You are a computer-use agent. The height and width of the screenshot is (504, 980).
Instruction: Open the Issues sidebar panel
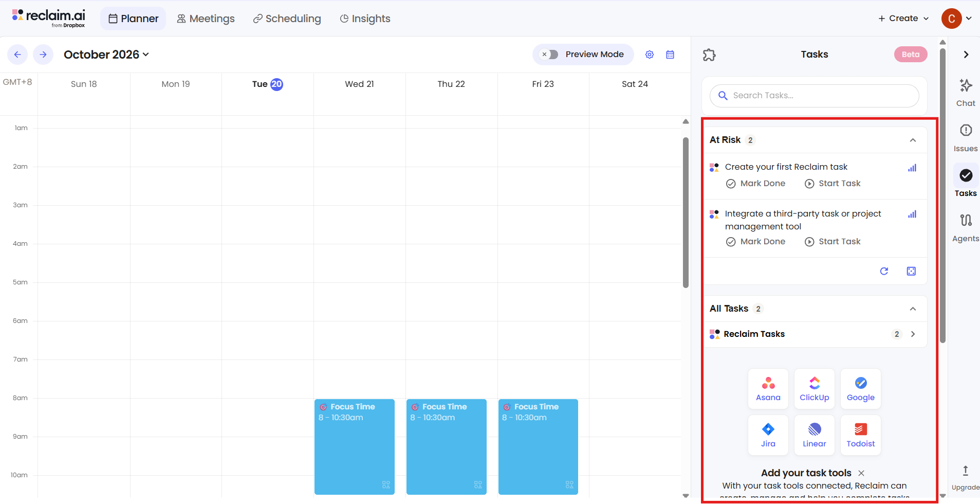[966, 138]
